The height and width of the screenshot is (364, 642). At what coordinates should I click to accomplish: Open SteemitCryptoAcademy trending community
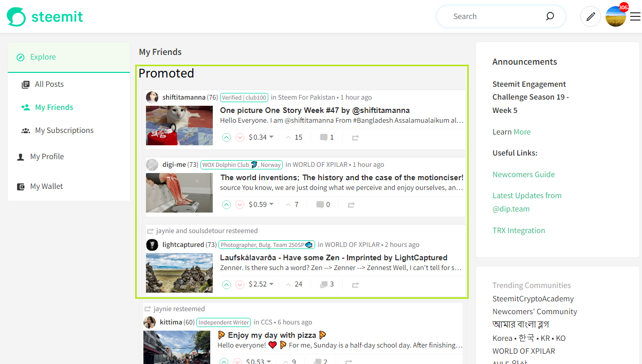[x=533, y=299]
